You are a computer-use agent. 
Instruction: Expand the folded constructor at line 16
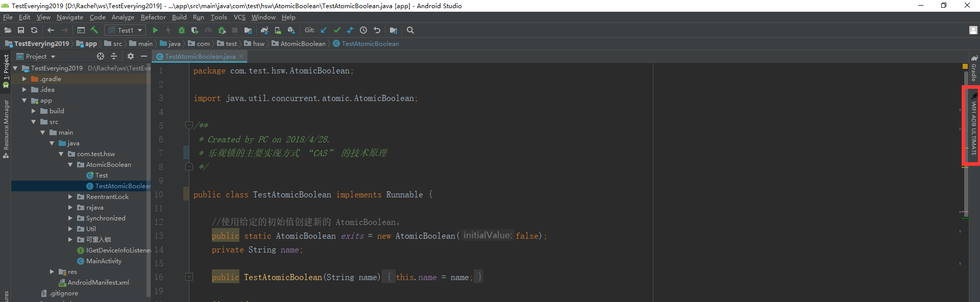tap(189, 277)
